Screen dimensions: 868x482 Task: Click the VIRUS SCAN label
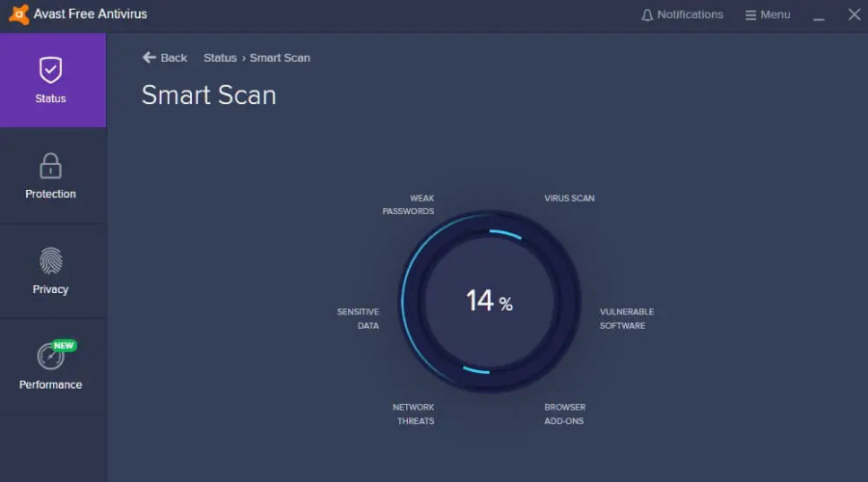569,199
